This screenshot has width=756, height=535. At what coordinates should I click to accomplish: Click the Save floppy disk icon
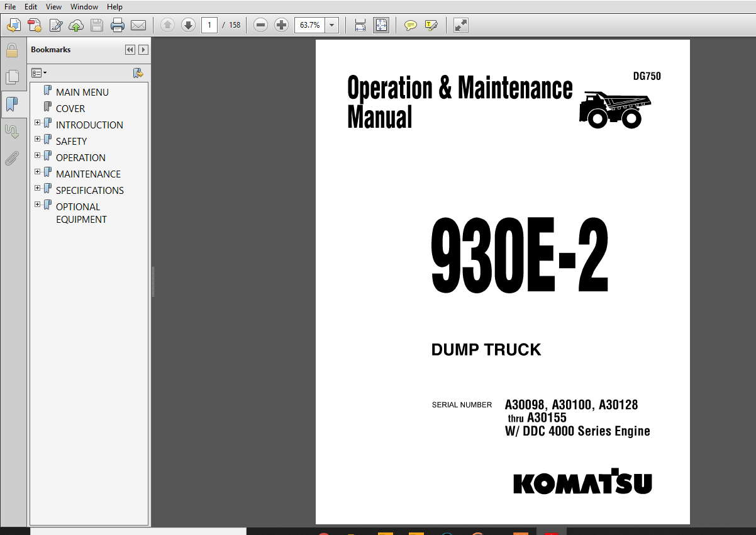tap(97, 25)
